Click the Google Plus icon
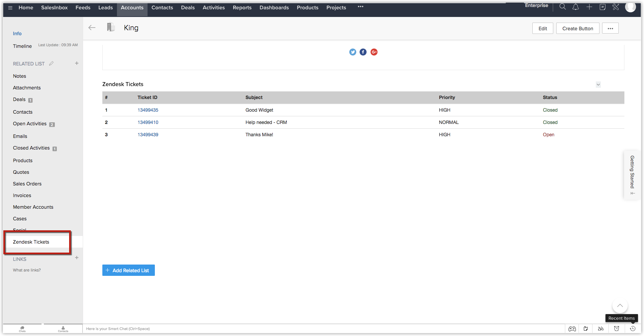This screenshot has width=644, height=336. tap(374, 52)
